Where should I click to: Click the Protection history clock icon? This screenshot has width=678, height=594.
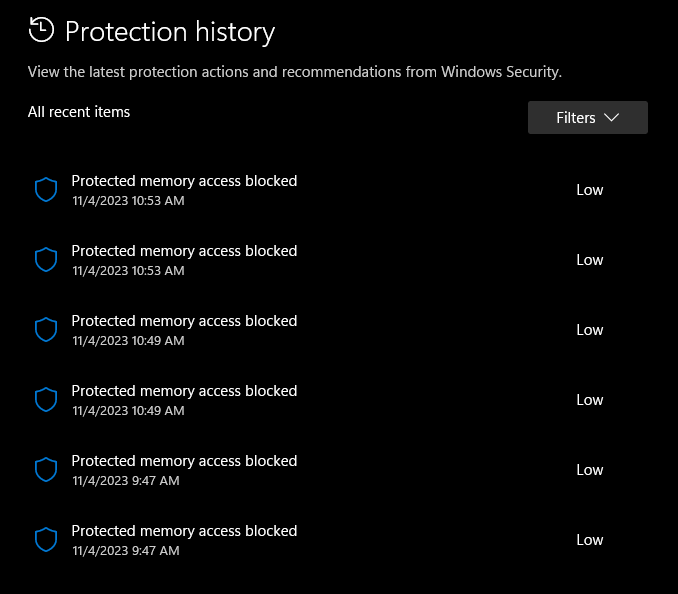[x=41, y=30]
